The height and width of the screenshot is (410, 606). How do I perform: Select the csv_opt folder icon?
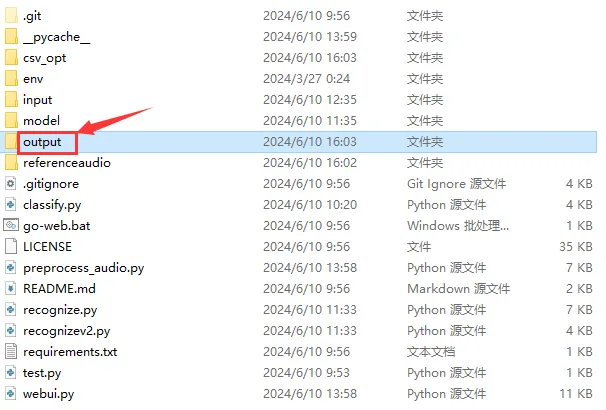(x=11, y=58)
